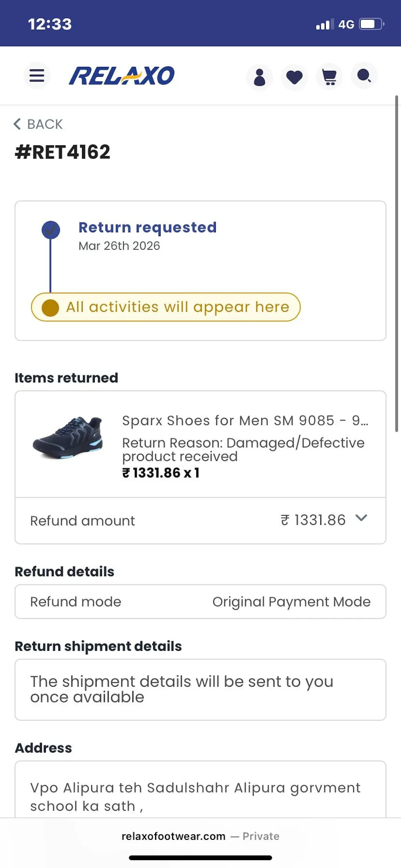The image size is (401, 868).
Task: Tap the Relaxo logo
Action: pyautogui.click(x=122, y=76)
